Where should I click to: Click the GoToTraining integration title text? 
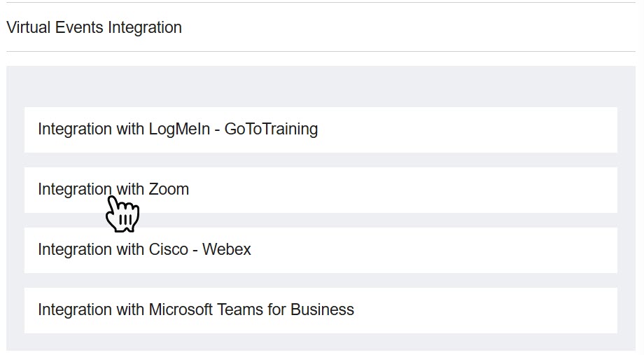pos(178,130)
